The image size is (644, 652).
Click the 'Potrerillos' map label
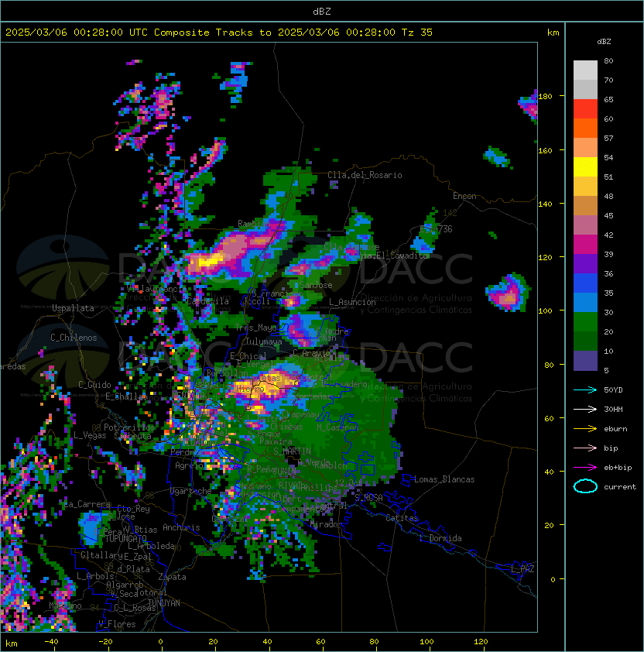click(129, 427)
